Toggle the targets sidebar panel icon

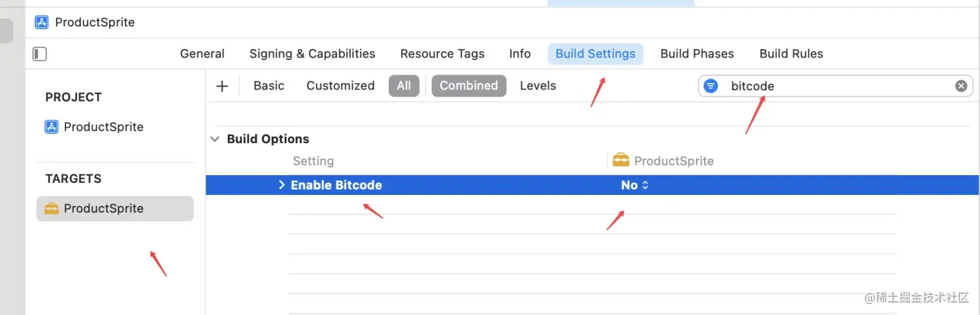[x=40, y=54]
